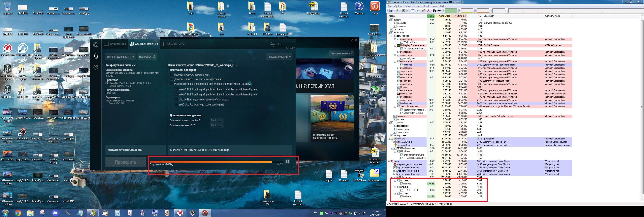
Task: Switch to MY COMPUTER tab
Action: 115,44
